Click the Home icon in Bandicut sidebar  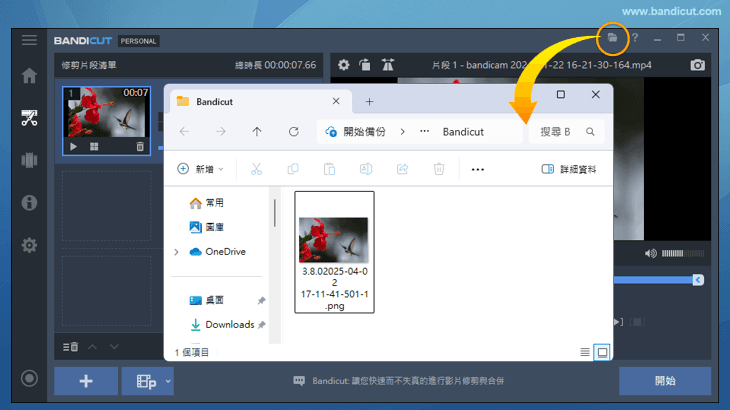[29, 76]
